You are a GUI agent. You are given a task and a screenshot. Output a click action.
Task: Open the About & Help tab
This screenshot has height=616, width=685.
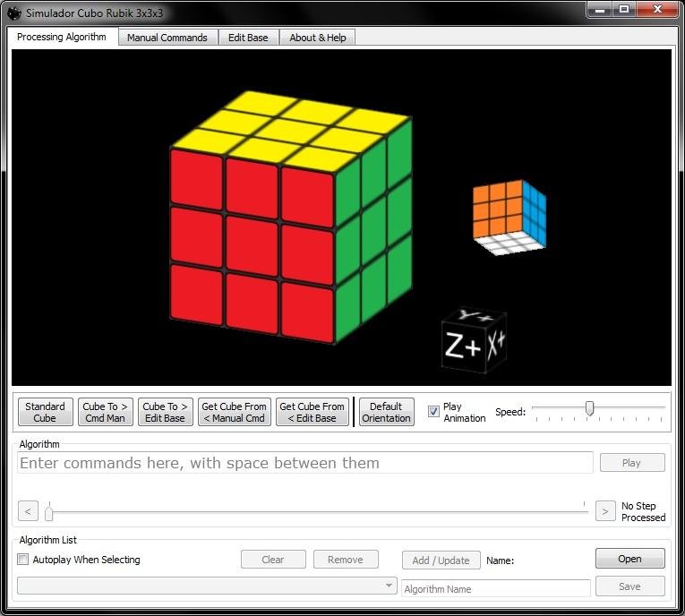point(318,38)
